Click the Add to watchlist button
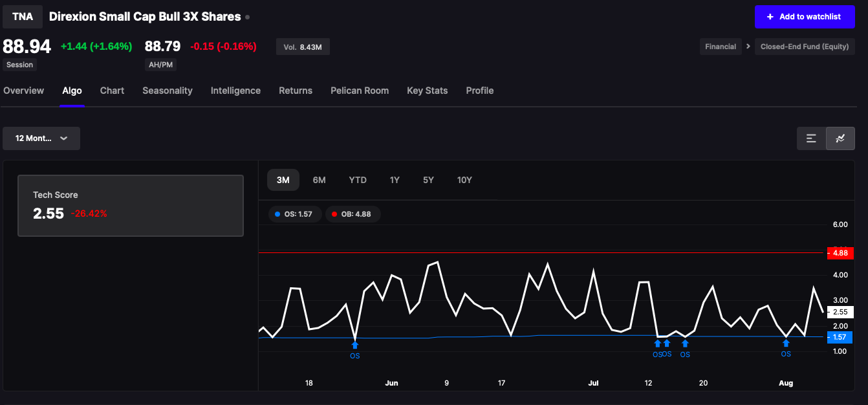Image resolution: width=868 pixels, height=405 pixels. point(805,17)
